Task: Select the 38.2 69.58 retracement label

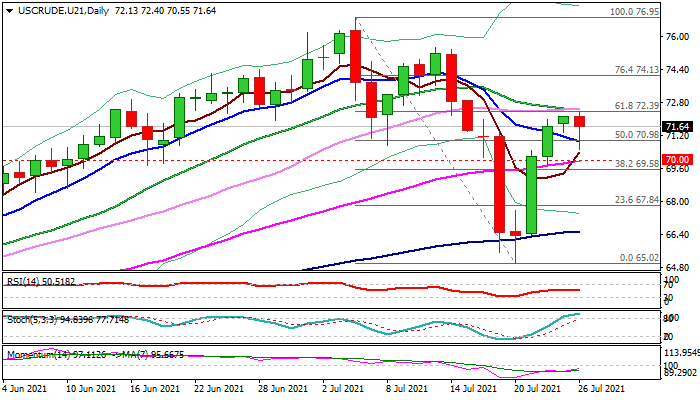Action: (637, 164)
